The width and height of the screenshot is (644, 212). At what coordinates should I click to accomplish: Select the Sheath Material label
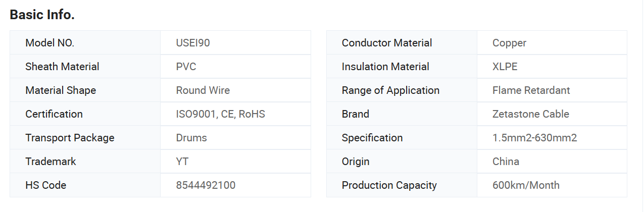tap(62, 67)
